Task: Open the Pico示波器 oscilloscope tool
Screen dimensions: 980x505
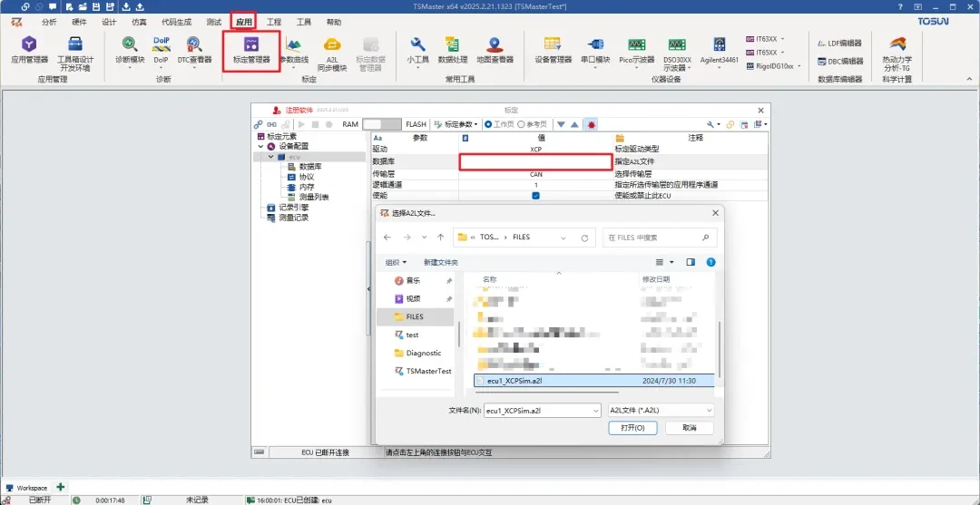Action: pyautogui.click(x=636, y=49)
